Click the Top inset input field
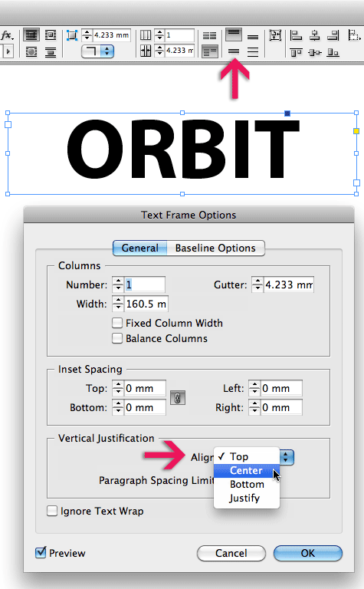The height and width of the screenshot is (589, 364). pos(145,388)
